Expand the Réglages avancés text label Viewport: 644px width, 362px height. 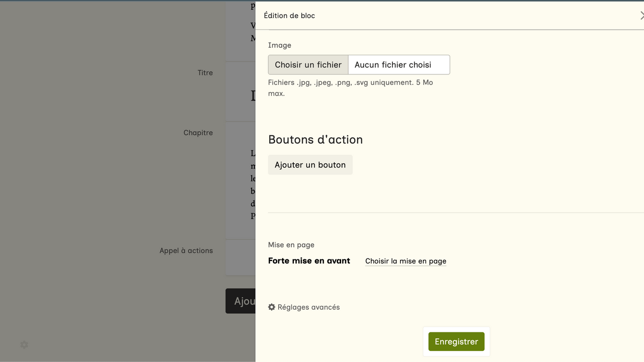tap(308, 307)
